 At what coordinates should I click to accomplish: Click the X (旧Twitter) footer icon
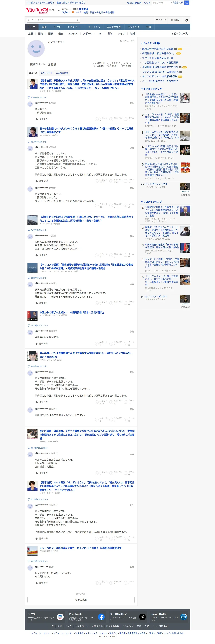pyautogui.click(x=142, y=617)
